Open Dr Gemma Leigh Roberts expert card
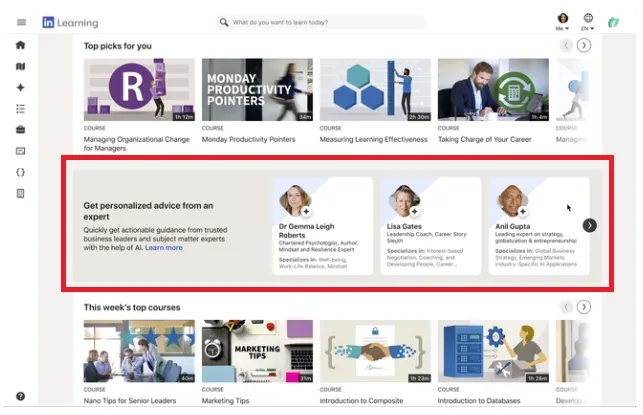This screenshot has height=415, width=643. [x=323, y=226]
